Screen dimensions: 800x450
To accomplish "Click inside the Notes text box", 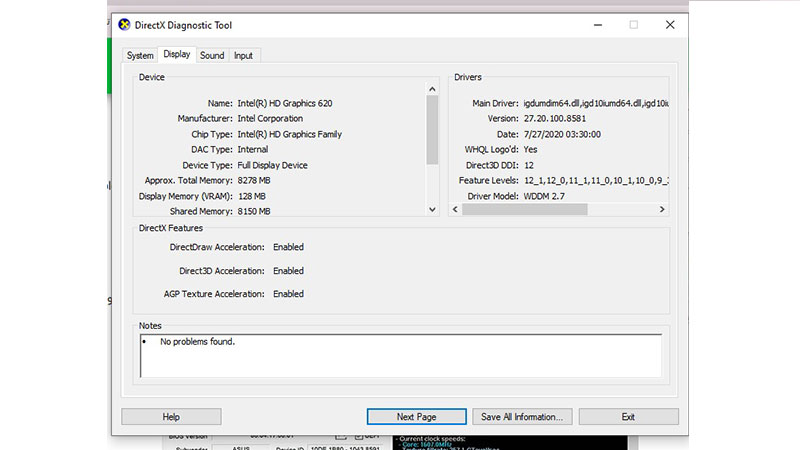I will click(401, 356).
